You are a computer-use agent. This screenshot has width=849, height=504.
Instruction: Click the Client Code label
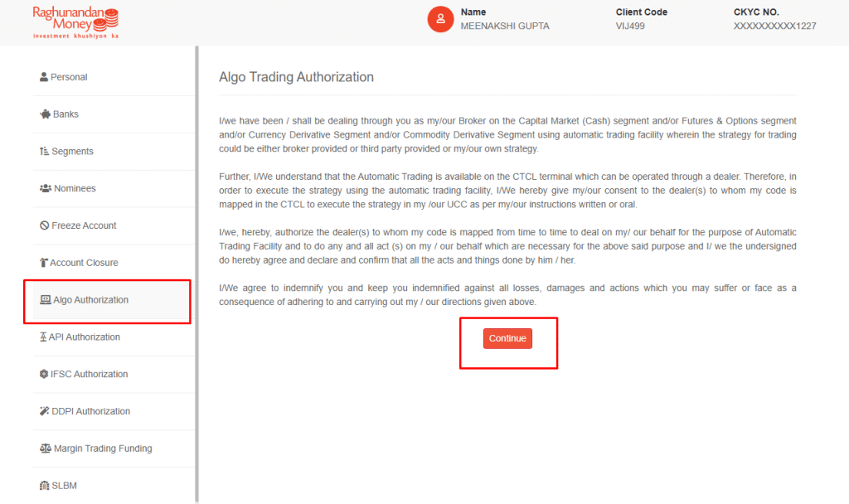[641, 12]
